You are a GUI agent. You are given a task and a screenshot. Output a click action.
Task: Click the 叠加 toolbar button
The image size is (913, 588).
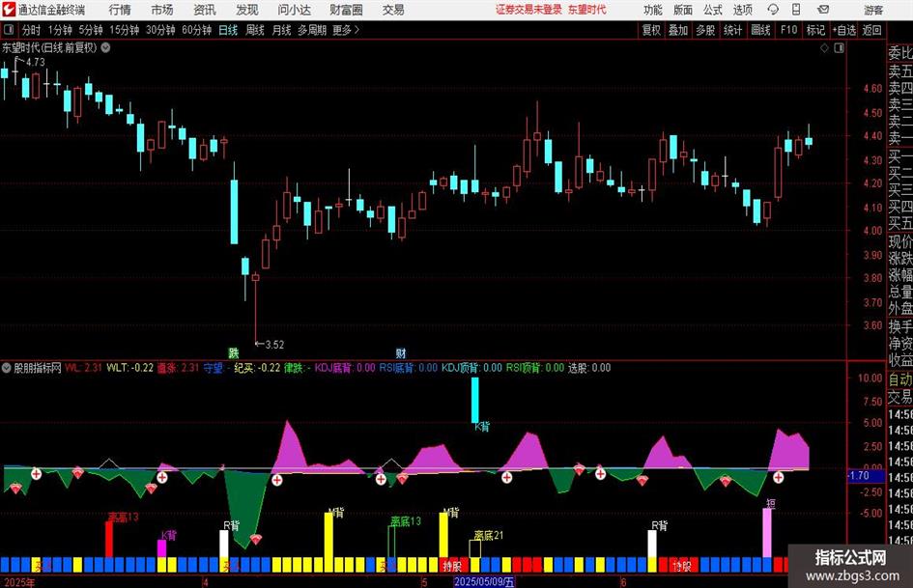pyautogui.click(x=678, y=30)
